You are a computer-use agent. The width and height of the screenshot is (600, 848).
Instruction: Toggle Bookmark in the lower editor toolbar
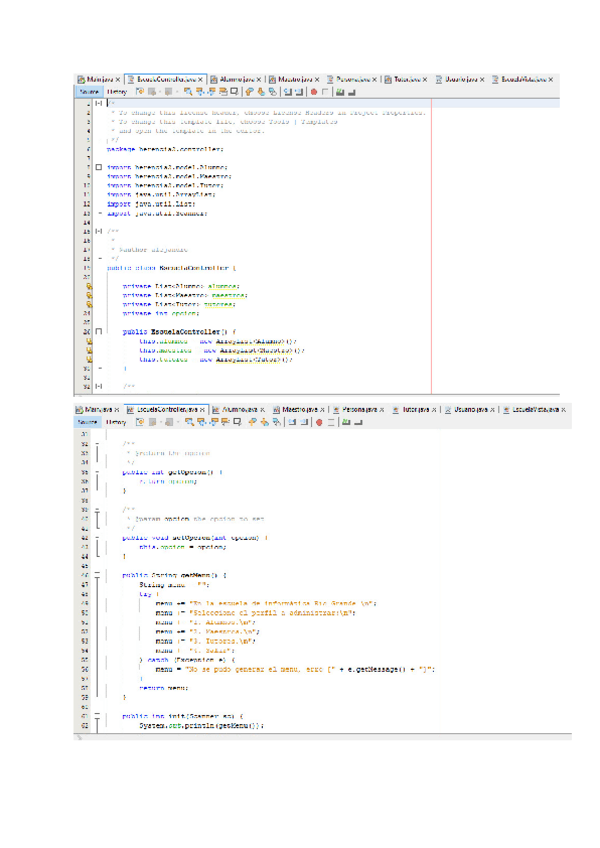coord(276,422)
